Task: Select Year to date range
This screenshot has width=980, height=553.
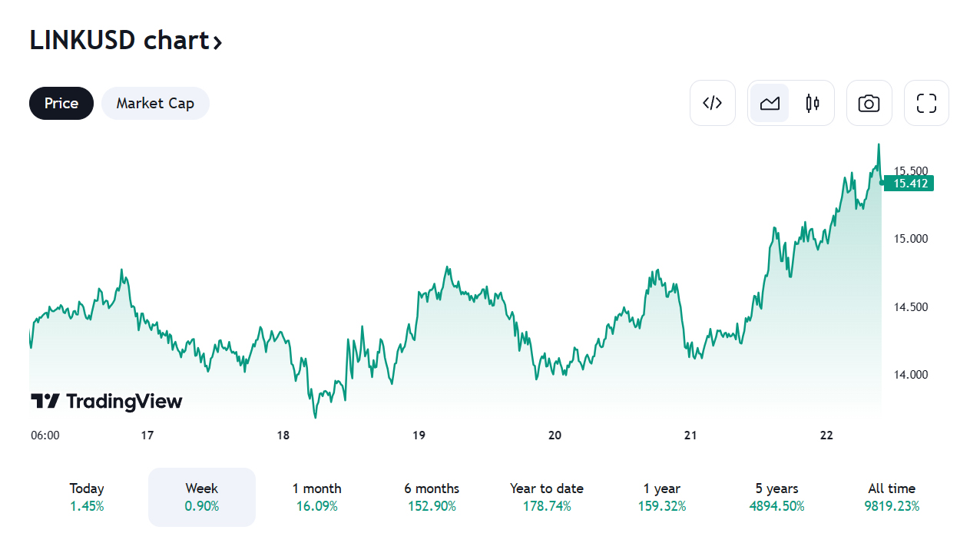Action: [x=547, y=497]
